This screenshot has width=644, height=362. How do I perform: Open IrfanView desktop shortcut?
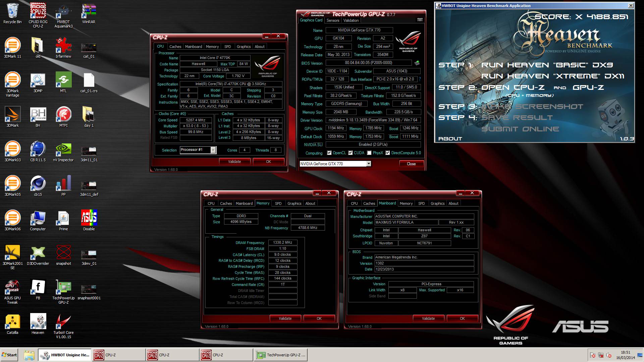63,48
